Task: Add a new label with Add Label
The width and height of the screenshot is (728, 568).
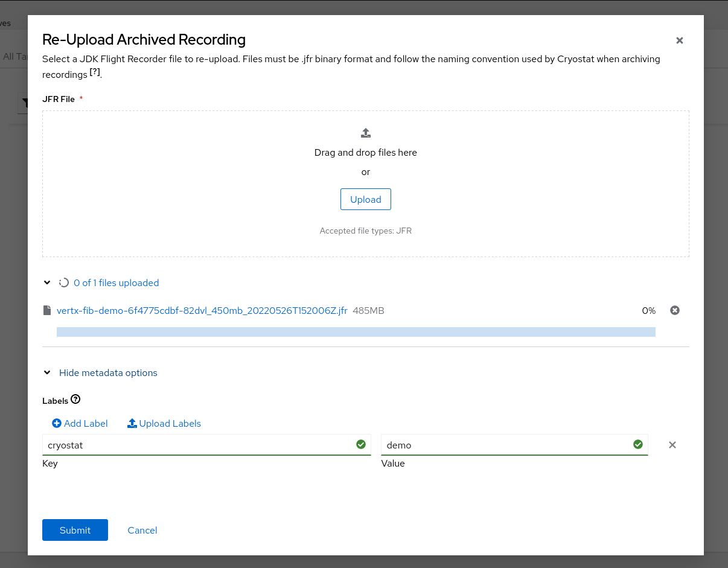Action: [80, 424]
